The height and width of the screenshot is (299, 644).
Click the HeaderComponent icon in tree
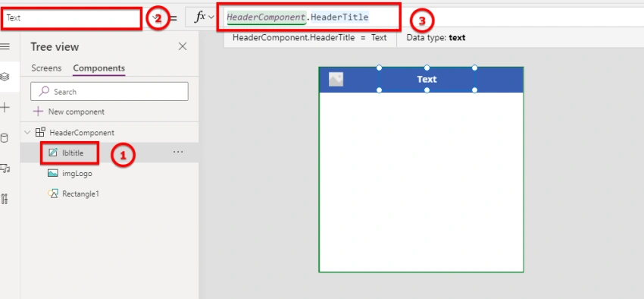[40, 133]
